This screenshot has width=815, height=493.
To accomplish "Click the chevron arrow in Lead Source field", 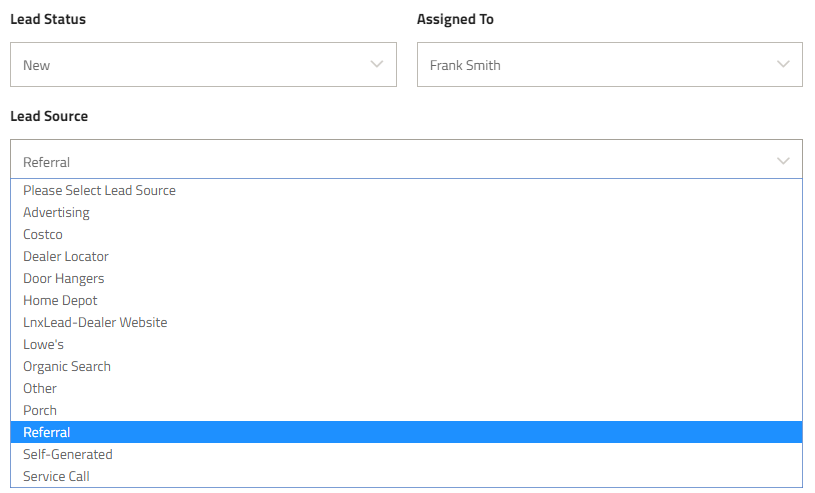I will click(x=783, y=161).
